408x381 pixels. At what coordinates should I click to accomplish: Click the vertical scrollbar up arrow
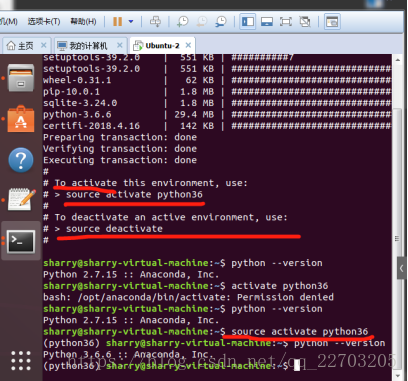[397, 60]
